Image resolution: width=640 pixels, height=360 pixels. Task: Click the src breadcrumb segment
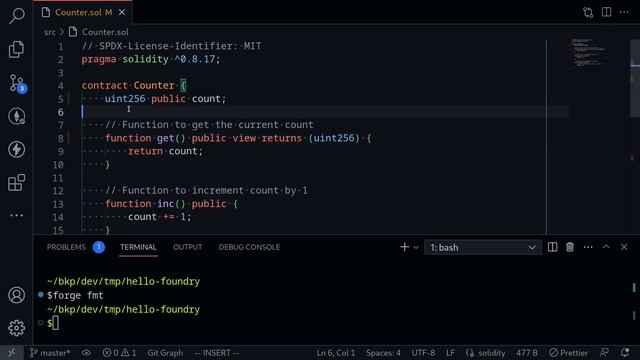[x=50, y=32]
